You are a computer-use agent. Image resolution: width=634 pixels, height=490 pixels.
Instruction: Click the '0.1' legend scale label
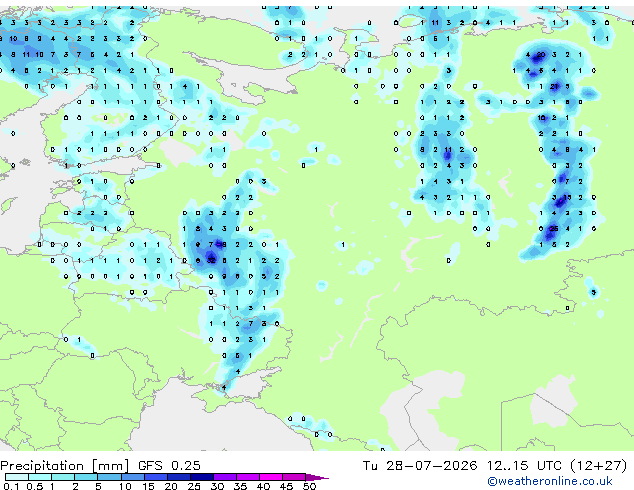click(11, 486)
